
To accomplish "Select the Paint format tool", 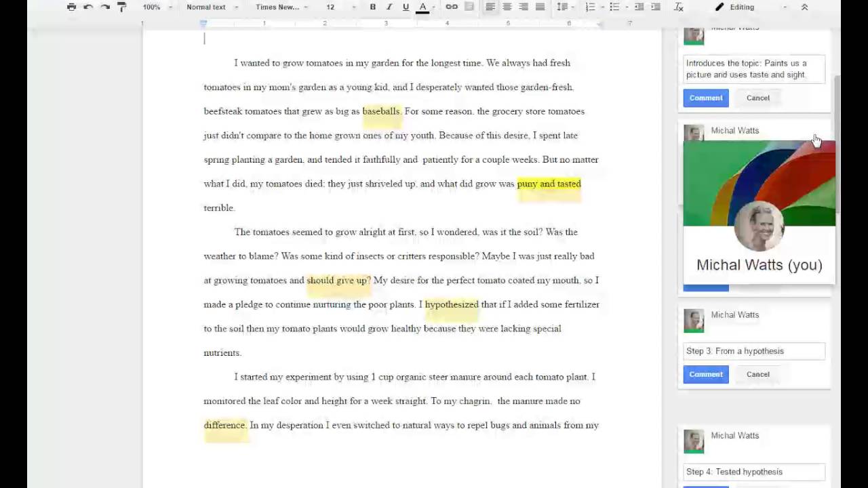I will (122, 7).
